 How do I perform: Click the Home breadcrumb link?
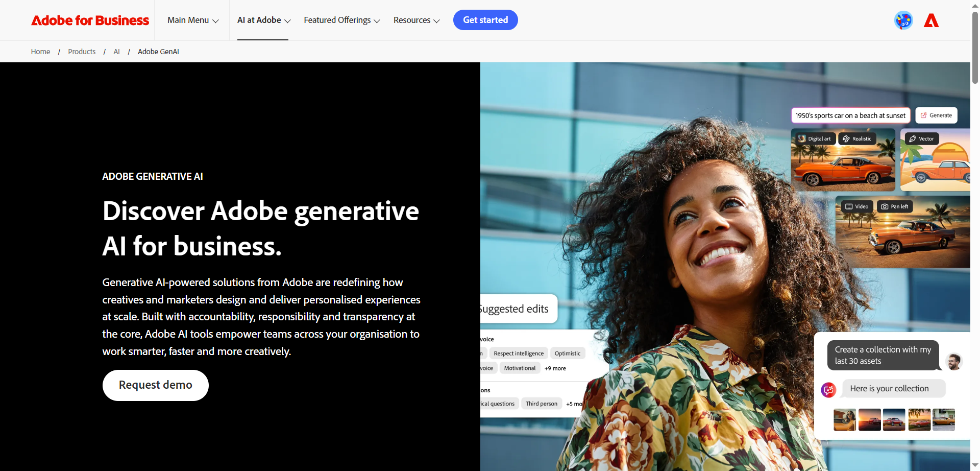[x=40, y=52]
